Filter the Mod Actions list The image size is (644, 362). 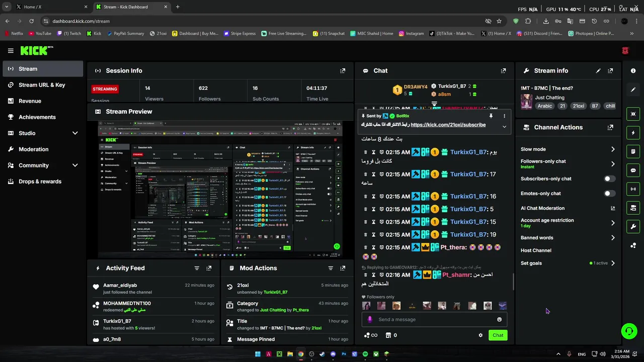click(331, 268)
